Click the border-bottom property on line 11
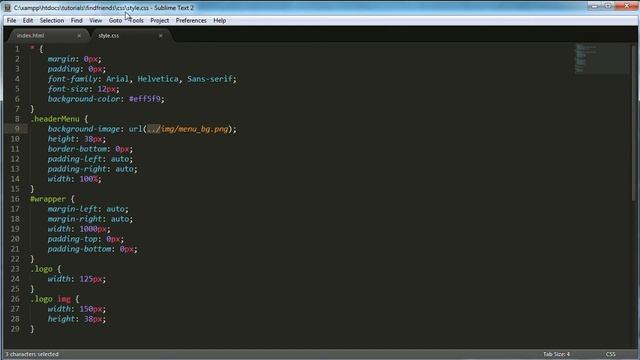 [78, 149]
